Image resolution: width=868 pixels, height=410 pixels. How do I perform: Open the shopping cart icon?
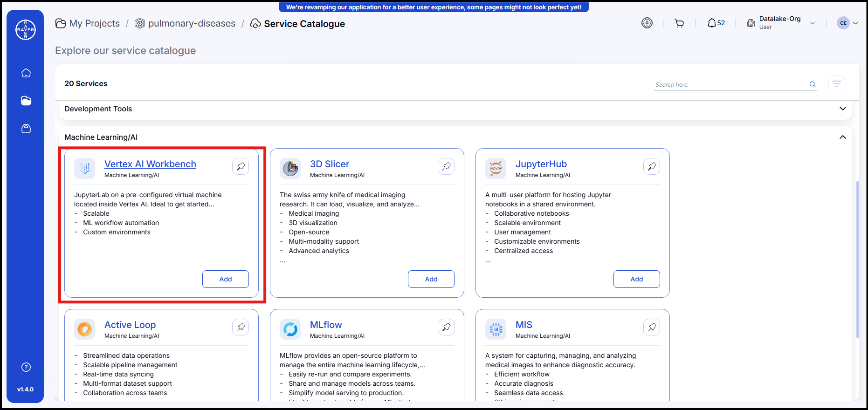(x=679, y=23)
